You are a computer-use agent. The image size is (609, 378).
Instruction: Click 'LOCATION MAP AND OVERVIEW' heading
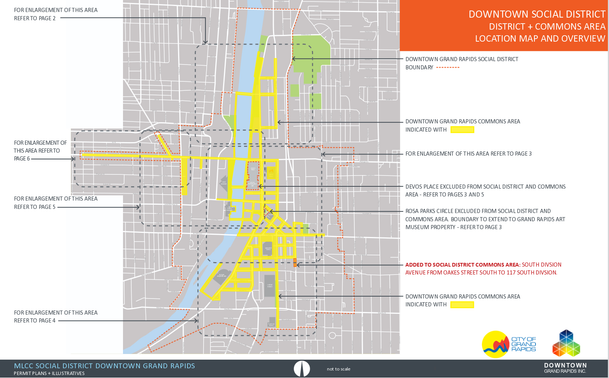point(540,38)
